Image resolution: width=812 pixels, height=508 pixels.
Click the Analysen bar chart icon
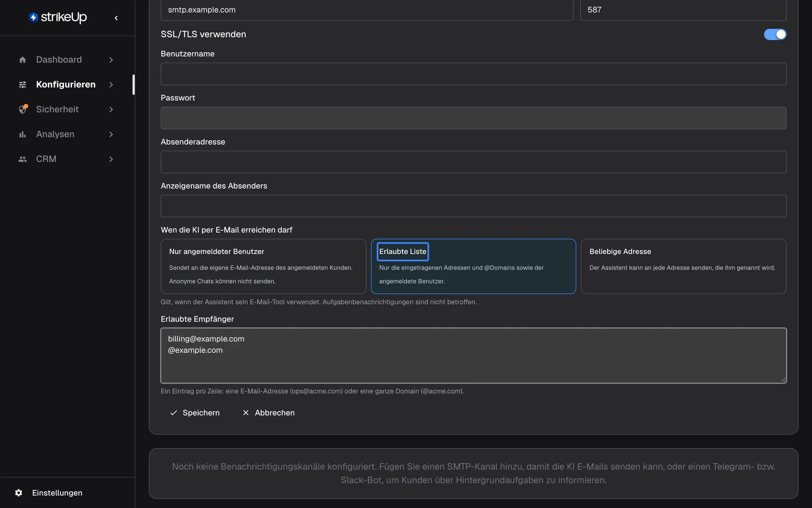[23, 134]
